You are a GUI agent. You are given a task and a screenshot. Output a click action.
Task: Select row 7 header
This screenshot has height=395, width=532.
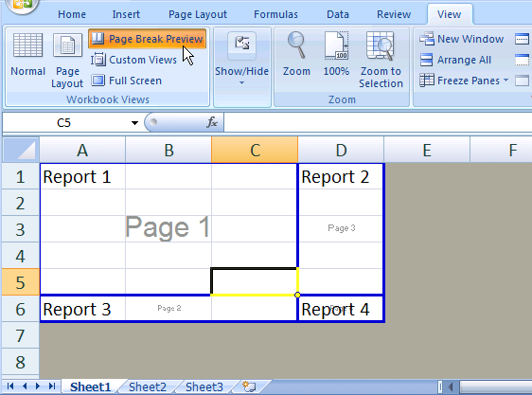pos(21,335)
